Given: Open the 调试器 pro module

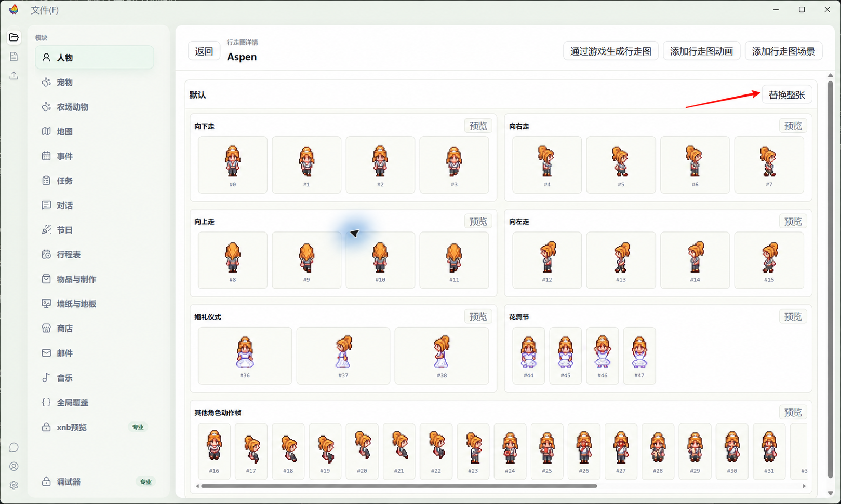Looking at the screenshot, I should pos(95,482).
